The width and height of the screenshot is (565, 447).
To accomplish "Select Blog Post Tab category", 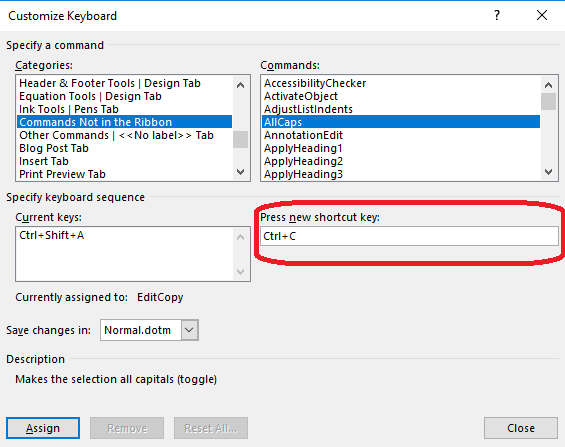I will coord(124,148).
